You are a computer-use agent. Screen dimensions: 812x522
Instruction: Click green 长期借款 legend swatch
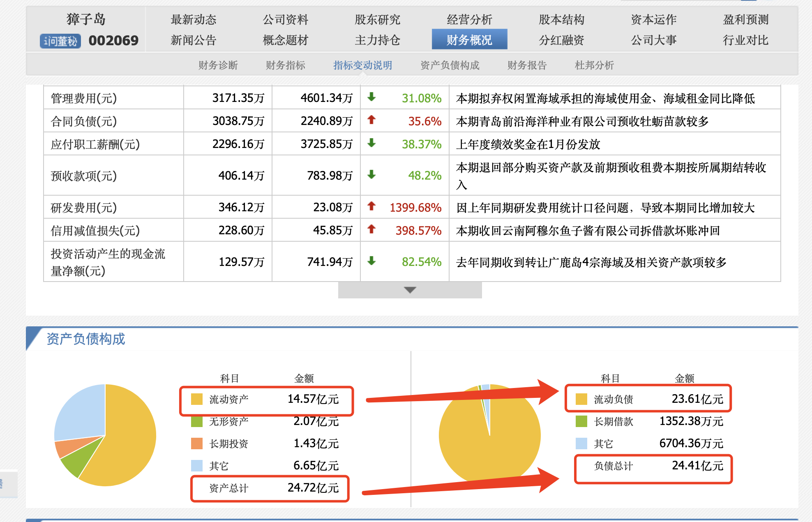click(x=581, y=421)
